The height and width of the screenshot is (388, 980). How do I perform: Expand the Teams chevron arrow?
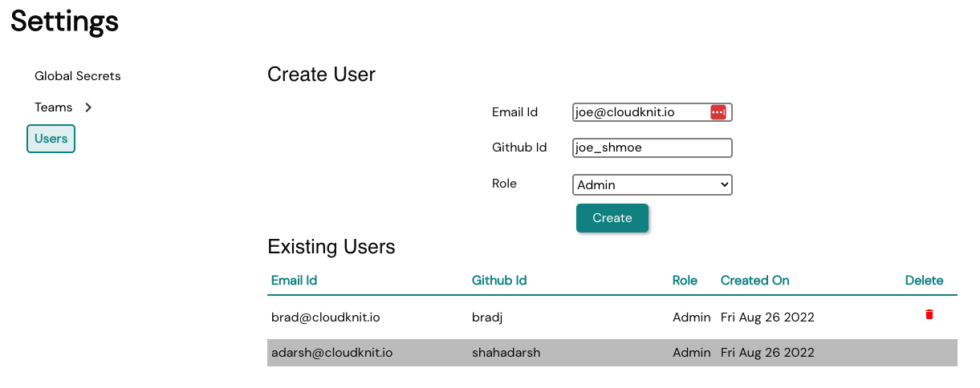click(88, 107)
